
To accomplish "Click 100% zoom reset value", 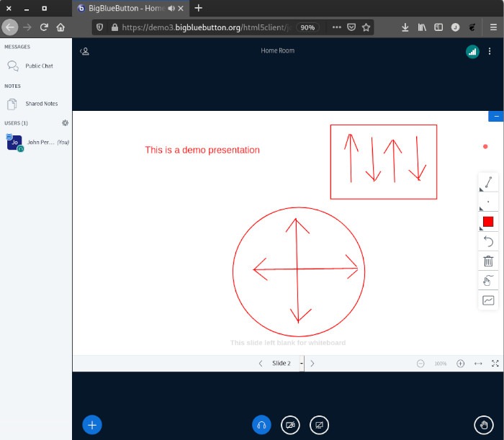I will (x=441, y=364).
